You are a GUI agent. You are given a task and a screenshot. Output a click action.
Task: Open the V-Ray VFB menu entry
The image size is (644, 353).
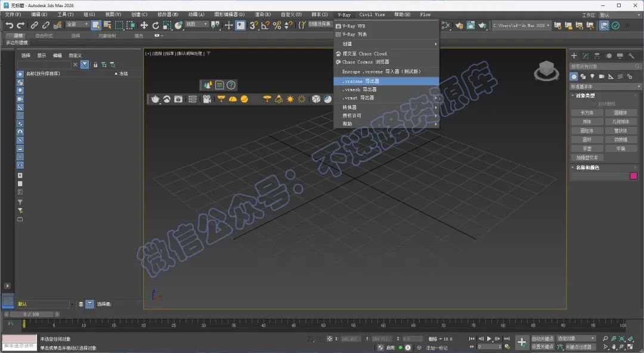point(386,26)
